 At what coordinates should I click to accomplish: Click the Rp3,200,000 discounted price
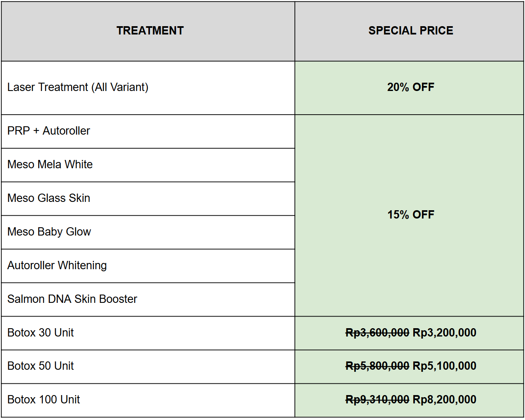tap(444, 333)
